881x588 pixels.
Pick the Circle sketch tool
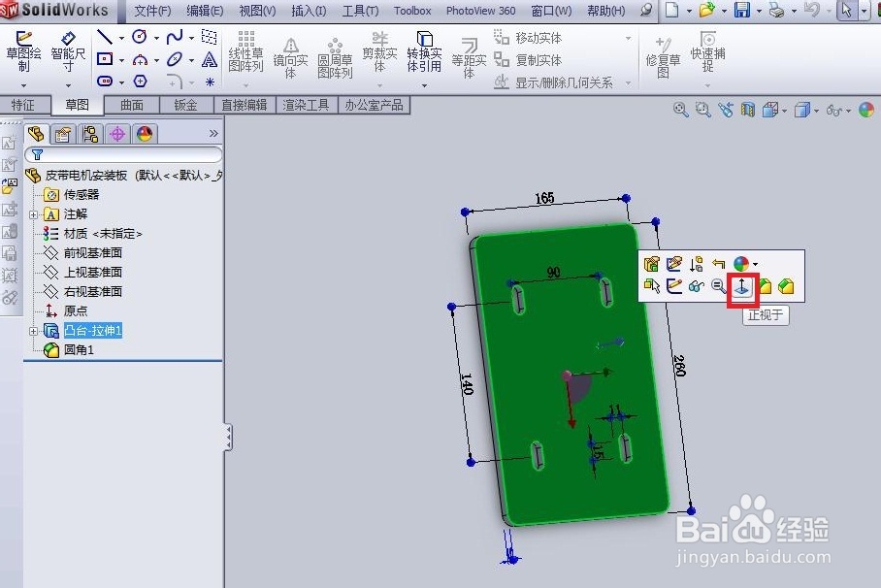[140, 37]
